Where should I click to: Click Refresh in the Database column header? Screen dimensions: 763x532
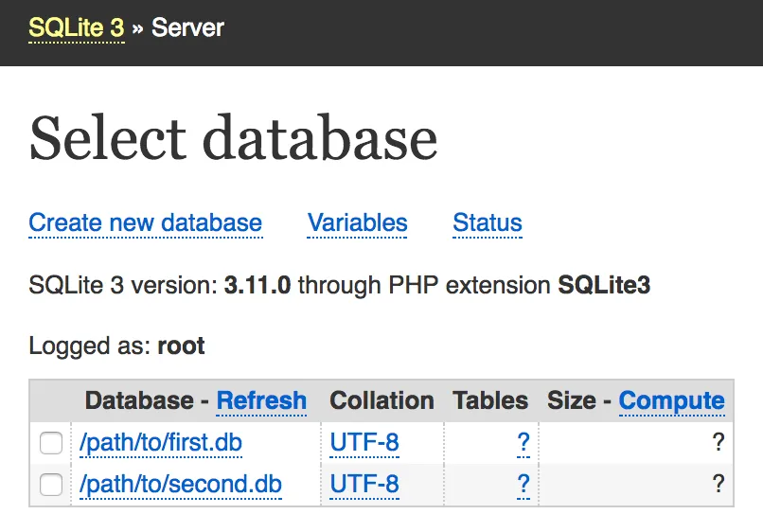tap(261, 400)
